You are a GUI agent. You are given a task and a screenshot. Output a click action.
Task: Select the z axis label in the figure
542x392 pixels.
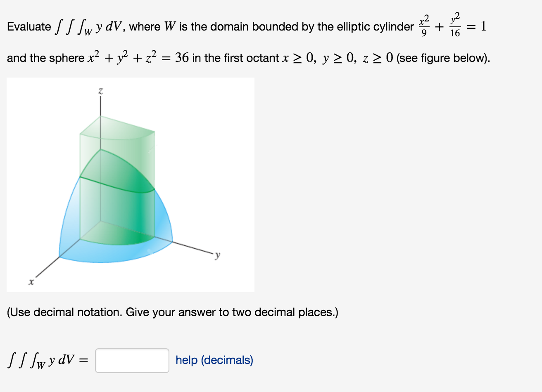pos(100,91)
